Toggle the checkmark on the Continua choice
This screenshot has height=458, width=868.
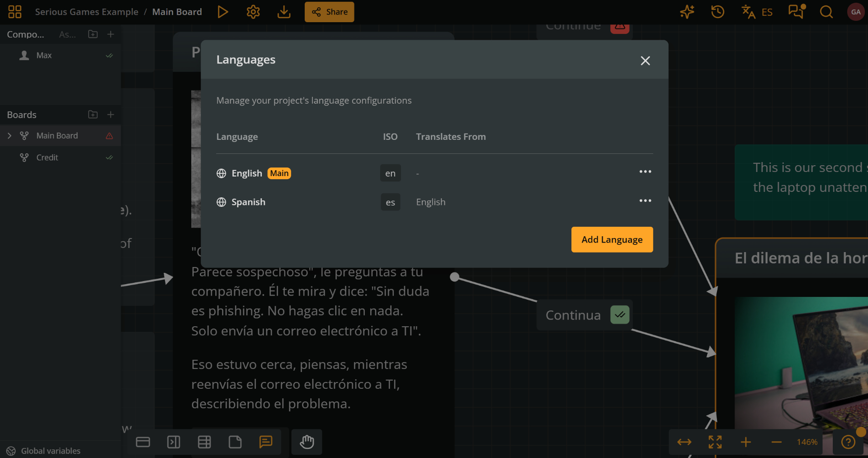620,315
